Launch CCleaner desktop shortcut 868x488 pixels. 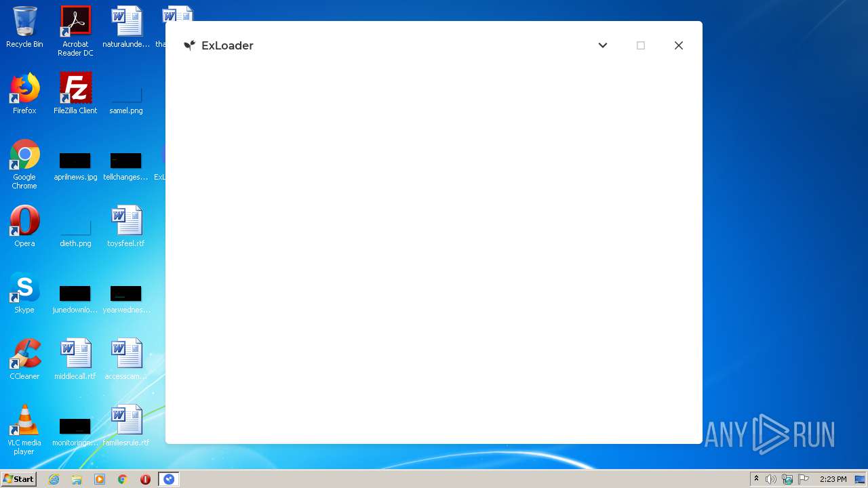pos(24,359)
